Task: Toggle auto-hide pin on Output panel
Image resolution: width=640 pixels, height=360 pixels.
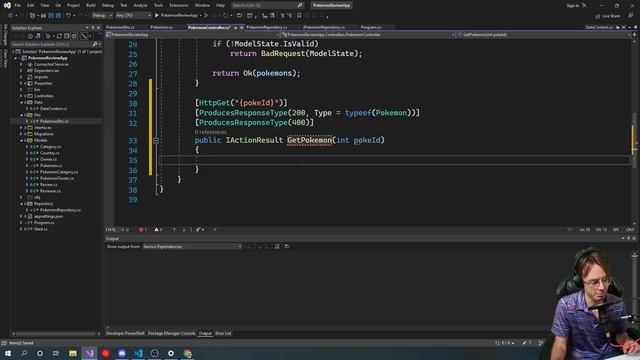Action: 629,238
